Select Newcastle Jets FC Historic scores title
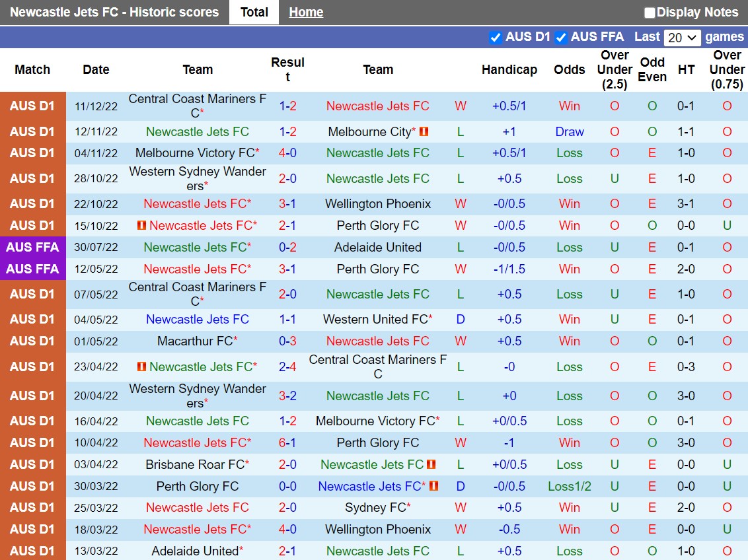This screenshot has width=748, height=560. click(114, 13)
